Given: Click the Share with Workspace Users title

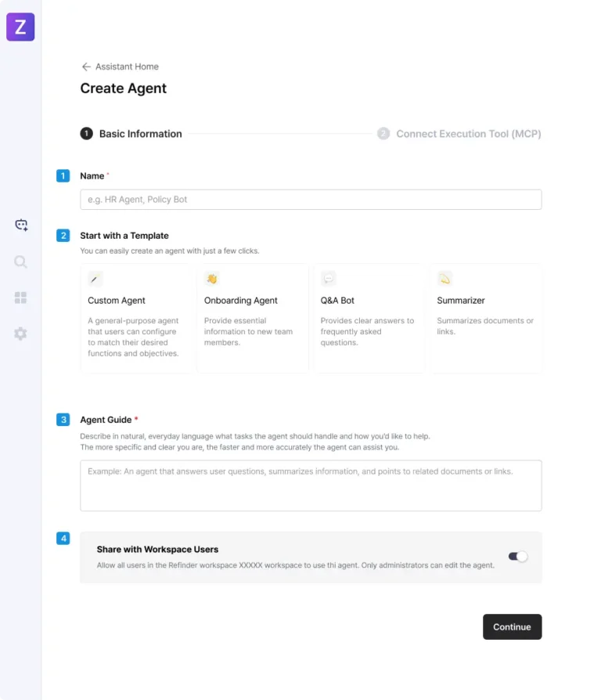Looking at the screenshot, I should [x=157, y=550].
